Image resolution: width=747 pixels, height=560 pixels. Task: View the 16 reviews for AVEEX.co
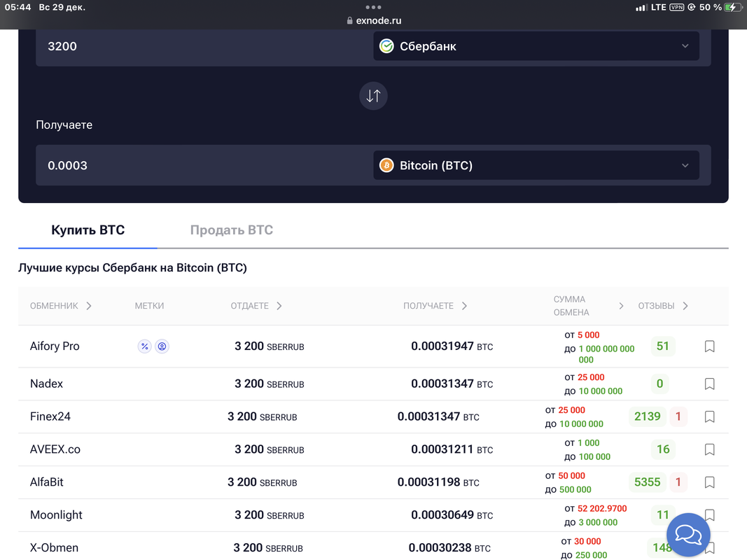tap(663, 449)
